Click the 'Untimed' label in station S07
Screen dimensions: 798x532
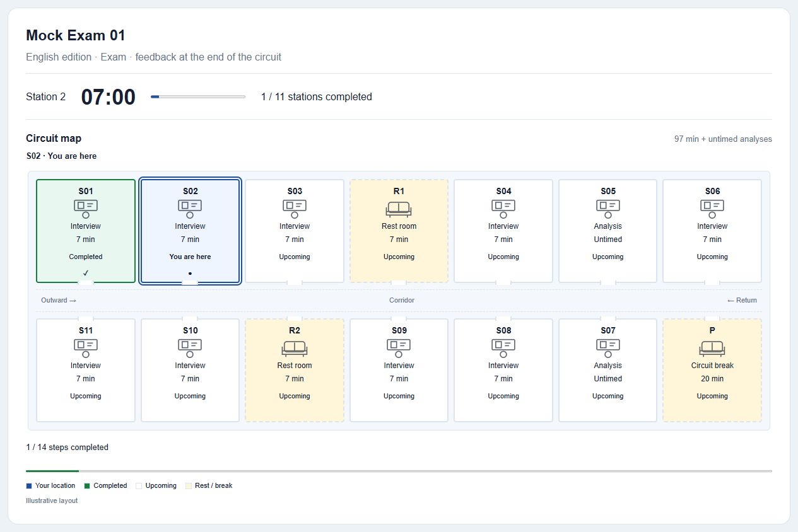pyautogui.click(x=608, y=379)
